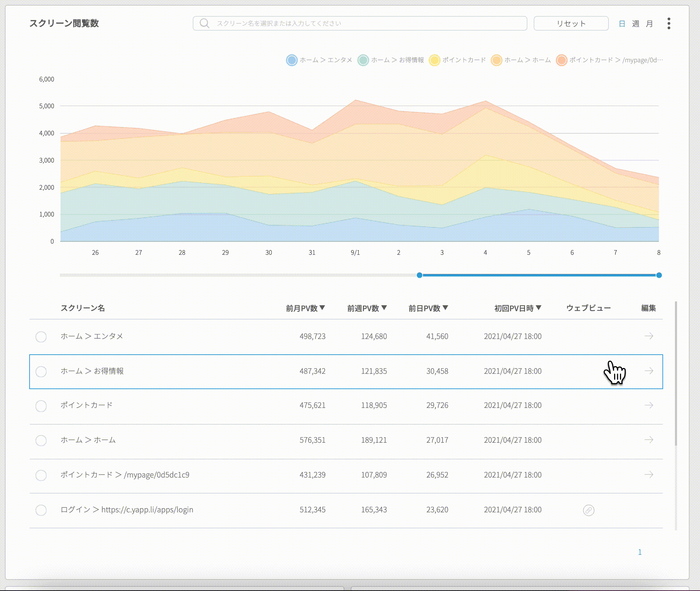Viewport: 700px width, 591px height.
Task: Click the right handle of range slider
Action: tap(659, 275)
